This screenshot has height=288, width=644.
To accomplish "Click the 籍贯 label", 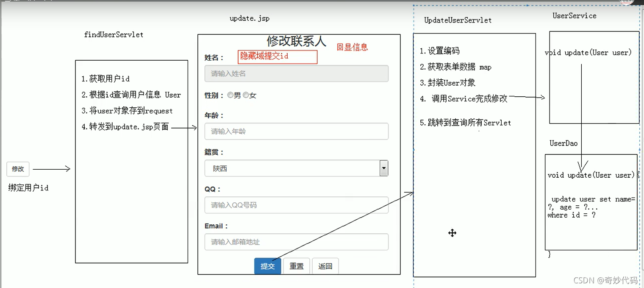I will [214, 152].
